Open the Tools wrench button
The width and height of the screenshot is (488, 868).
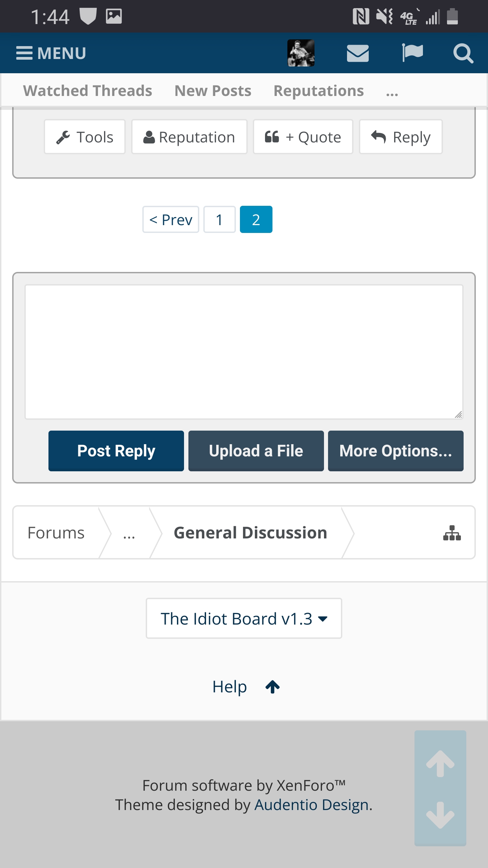85,137
